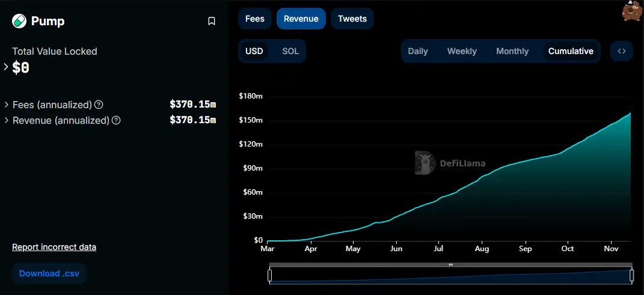This screenshot has width=644, height=295.
Task: Click the Jul x-axis label
Action: 438,249
